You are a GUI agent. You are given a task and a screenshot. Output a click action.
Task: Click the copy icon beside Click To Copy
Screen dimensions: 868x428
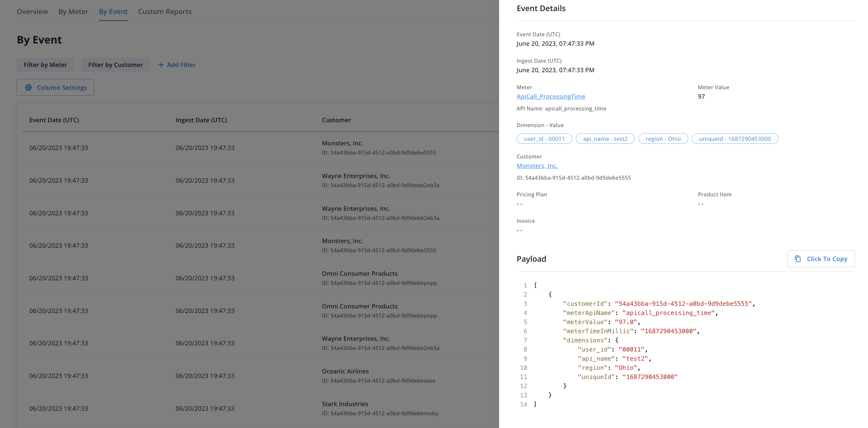798,259
